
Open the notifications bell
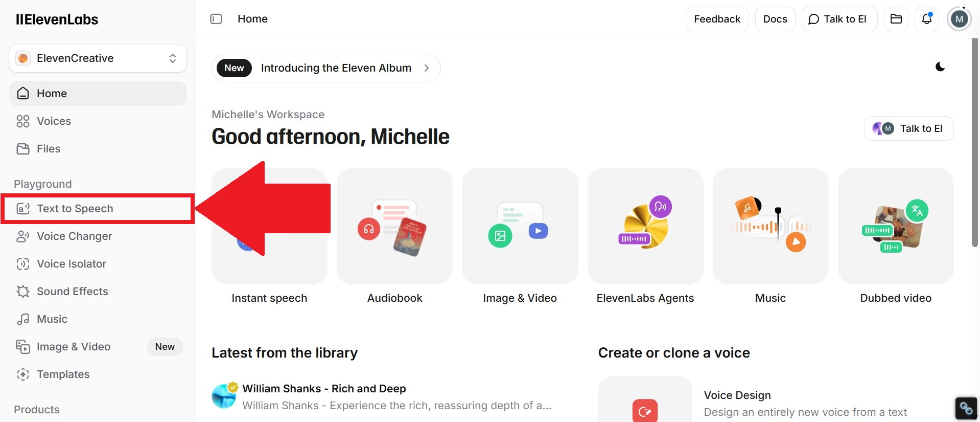(x=927, y=19)
